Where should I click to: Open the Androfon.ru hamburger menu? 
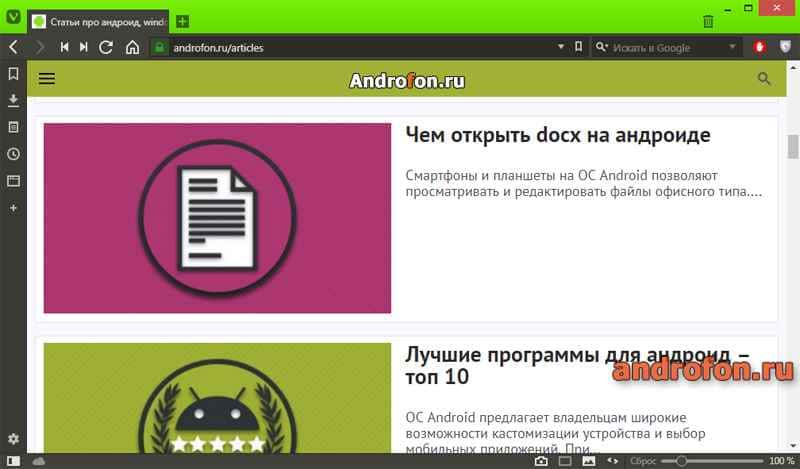coord(46,79)
